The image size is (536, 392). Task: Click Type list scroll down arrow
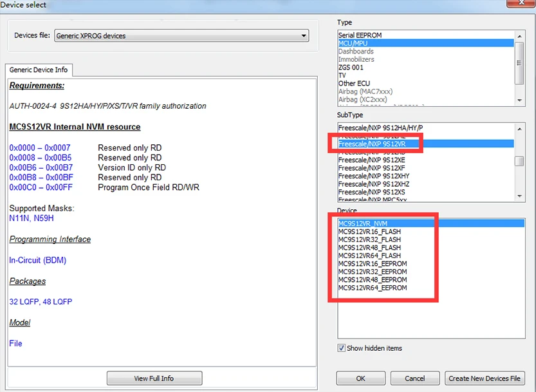pyautogui.click(x=520, y=100)
